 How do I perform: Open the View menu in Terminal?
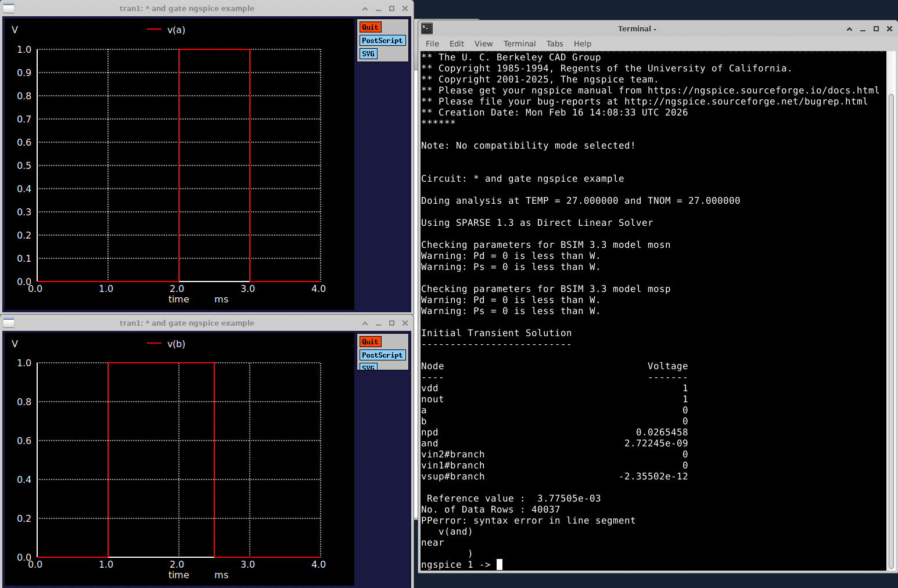pos(483,44)
